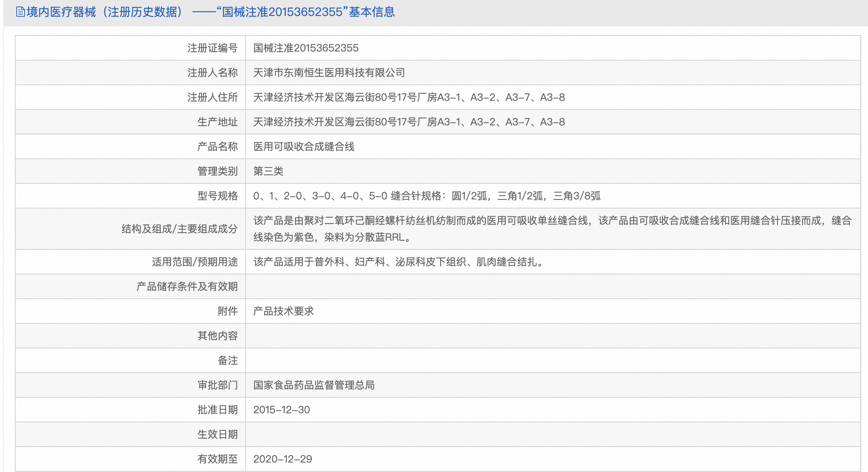The image size is (868, 472).
Task: Click the registrant name 天津市东南恒生医用科技有限公司
Action: (329, 73)
